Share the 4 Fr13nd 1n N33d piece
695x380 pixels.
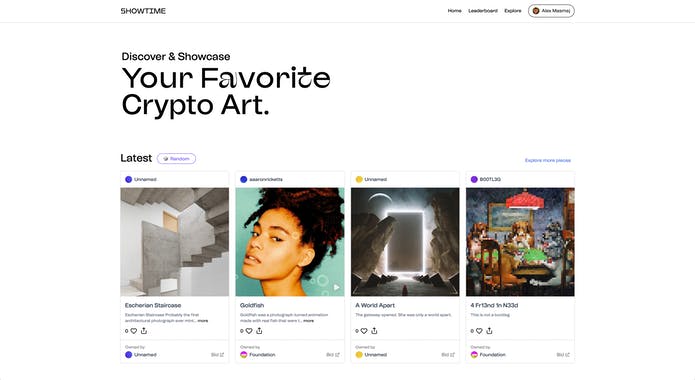[489, 331]
